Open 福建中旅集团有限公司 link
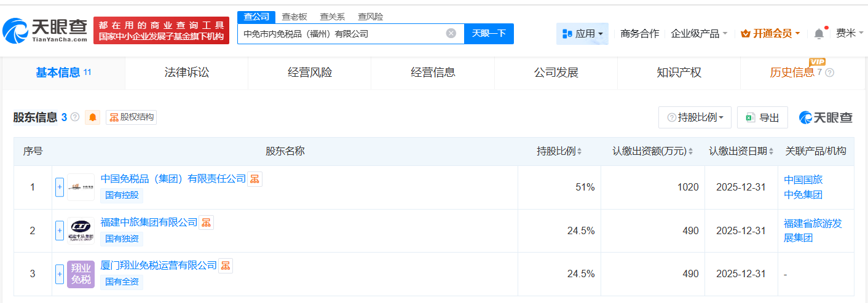 click(x=149, y=222)
